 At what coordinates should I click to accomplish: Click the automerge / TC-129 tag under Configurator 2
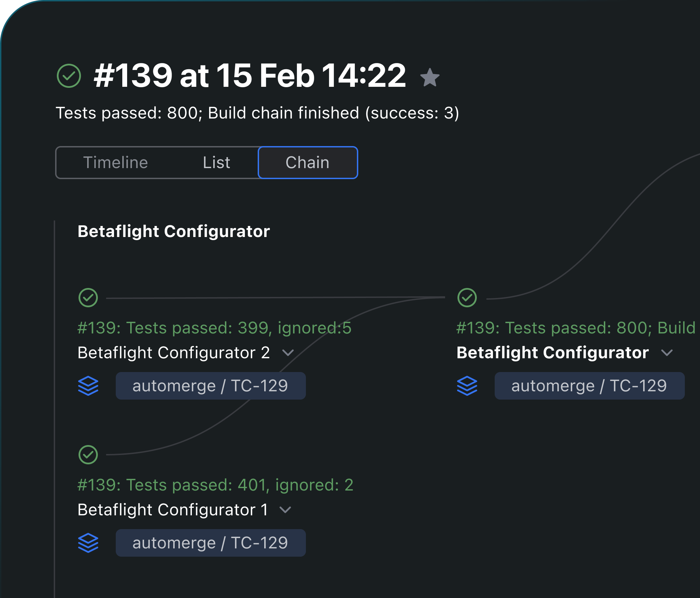210,386
